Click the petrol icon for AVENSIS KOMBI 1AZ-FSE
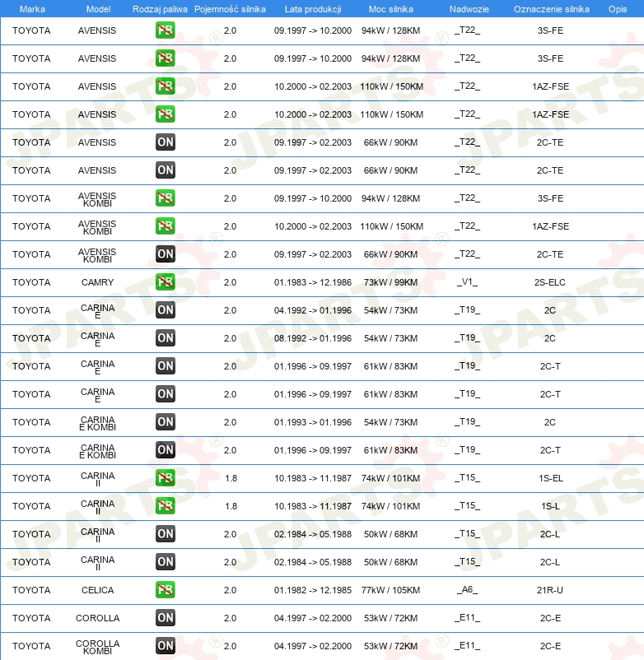The width and height of the screenshot is (644, 660). tap(165, 226)
